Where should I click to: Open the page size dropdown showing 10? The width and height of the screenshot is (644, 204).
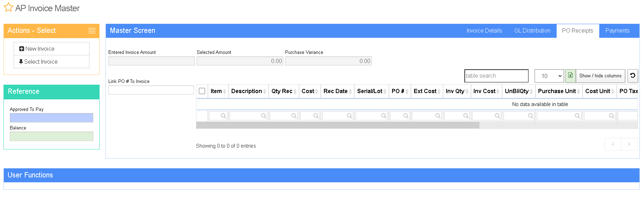click(549, 76)
